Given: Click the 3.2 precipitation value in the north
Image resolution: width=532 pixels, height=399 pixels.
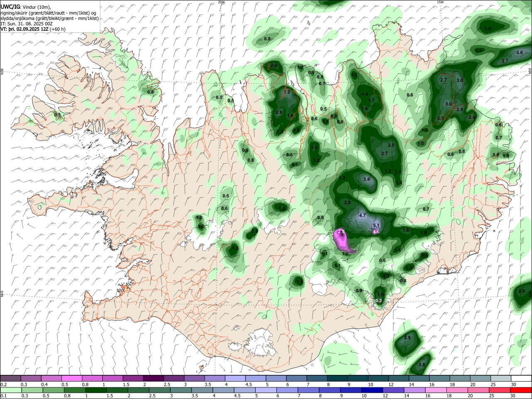Looking at the screenshot, I should pos(286,92).
